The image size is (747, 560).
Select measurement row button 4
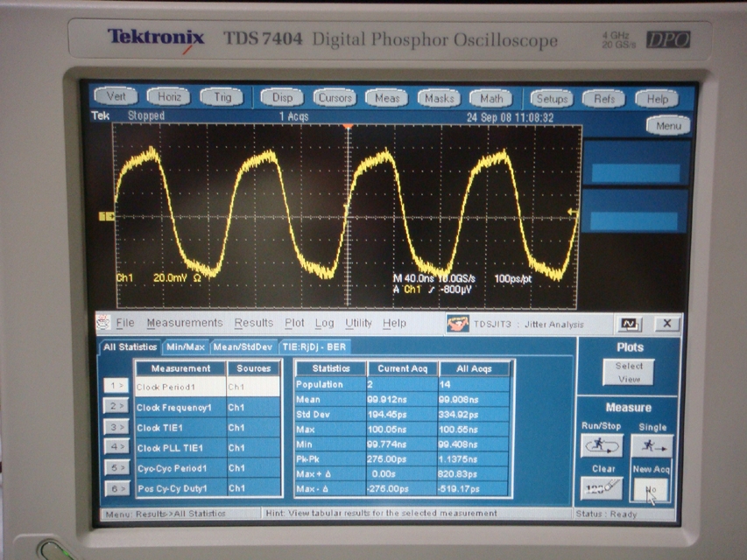pos(116,446)
